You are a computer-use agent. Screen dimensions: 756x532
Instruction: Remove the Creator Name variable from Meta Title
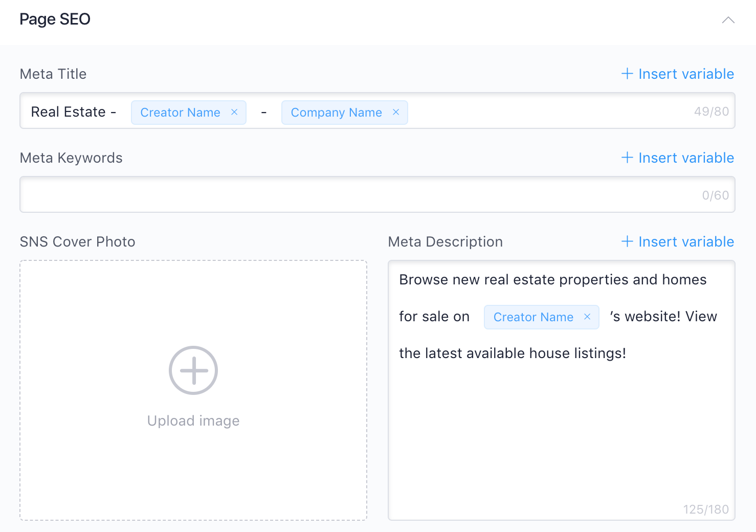coord(234,112)
